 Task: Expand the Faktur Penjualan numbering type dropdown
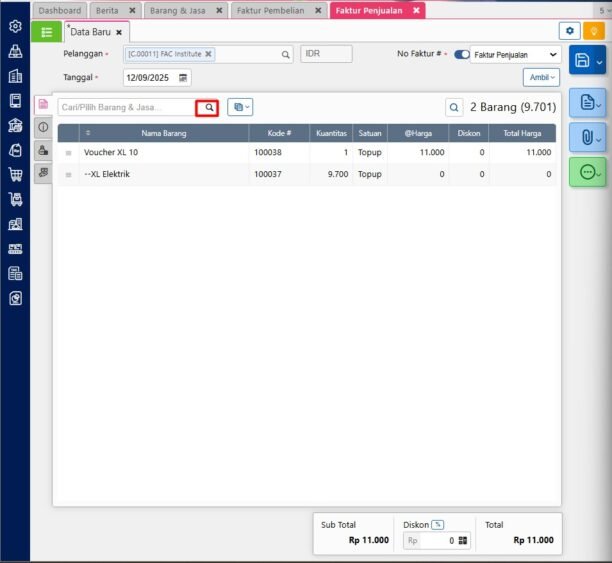515,55
